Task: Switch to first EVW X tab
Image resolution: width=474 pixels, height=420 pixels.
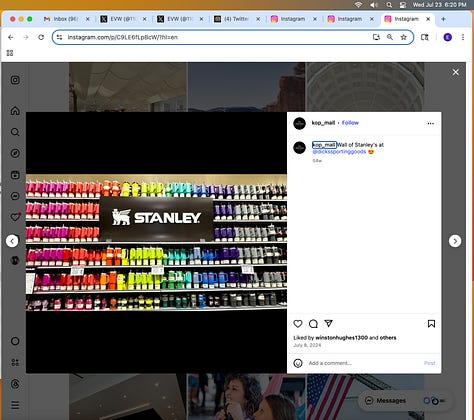Action: coord(124,19)
